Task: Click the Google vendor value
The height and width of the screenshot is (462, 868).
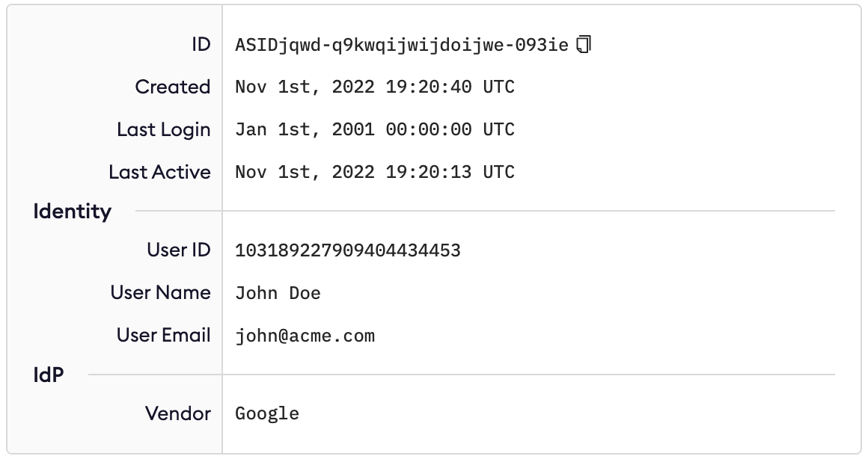Action: tap(267, 413)
